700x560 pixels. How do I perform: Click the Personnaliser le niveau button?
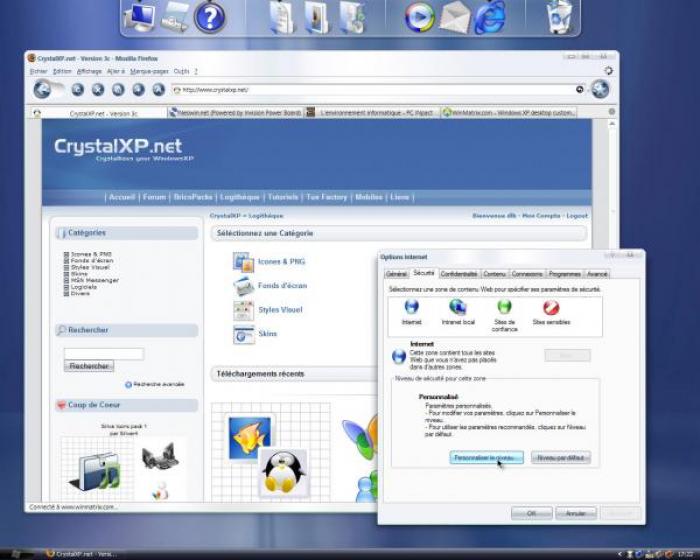point(487,458)
